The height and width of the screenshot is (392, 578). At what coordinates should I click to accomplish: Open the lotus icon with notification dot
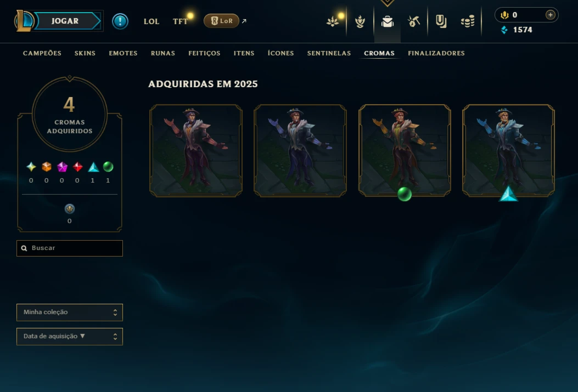coord(333,22)
